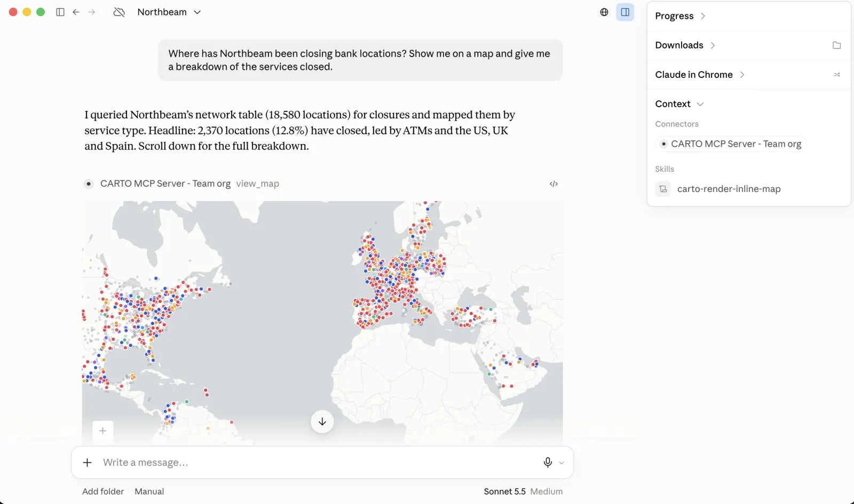View code with the </> icon

click(x=553, y=184)
